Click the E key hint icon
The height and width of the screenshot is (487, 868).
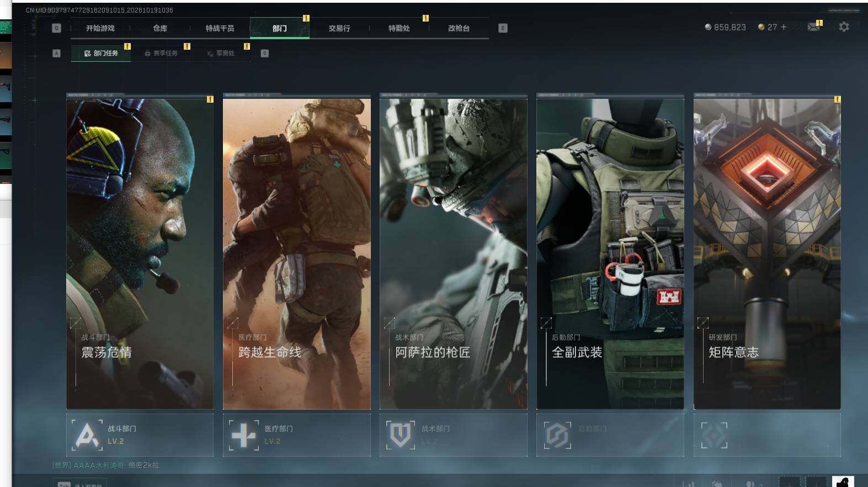click(x=503, y=28)
